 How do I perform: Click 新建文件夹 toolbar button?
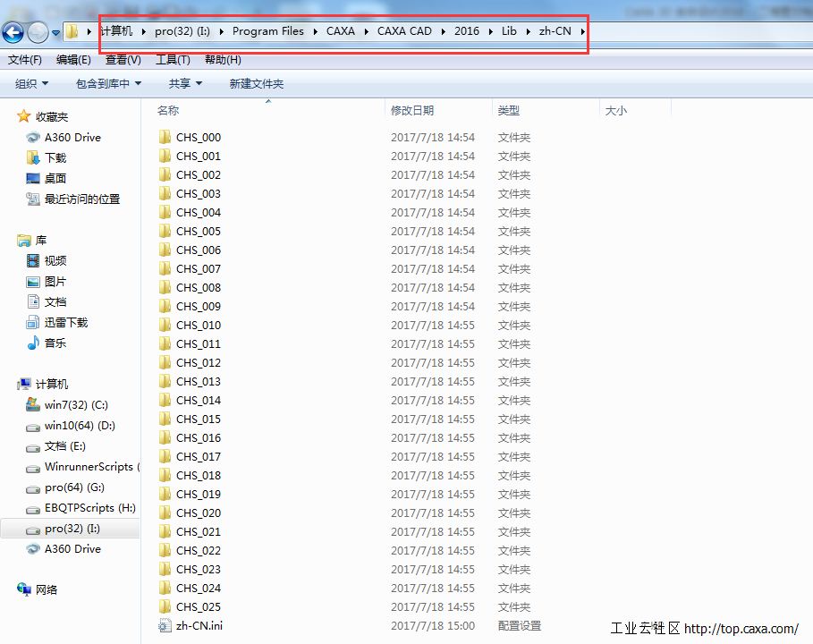[x=257, y=83]
